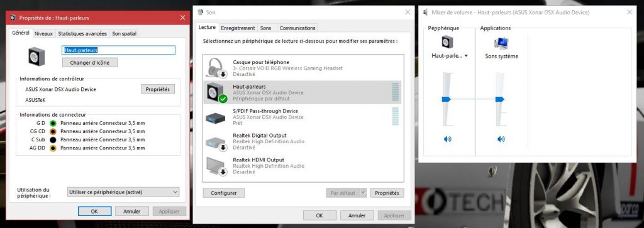
Task: Click the Haut-parleurs name text field
Action: coord(119,50)
